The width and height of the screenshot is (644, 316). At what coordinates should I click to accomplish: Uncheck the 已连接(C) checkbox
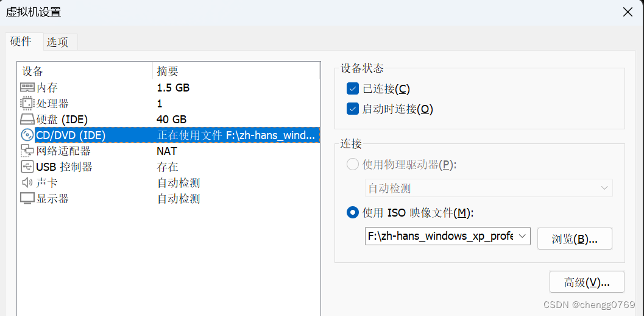(x=353, y=88)
